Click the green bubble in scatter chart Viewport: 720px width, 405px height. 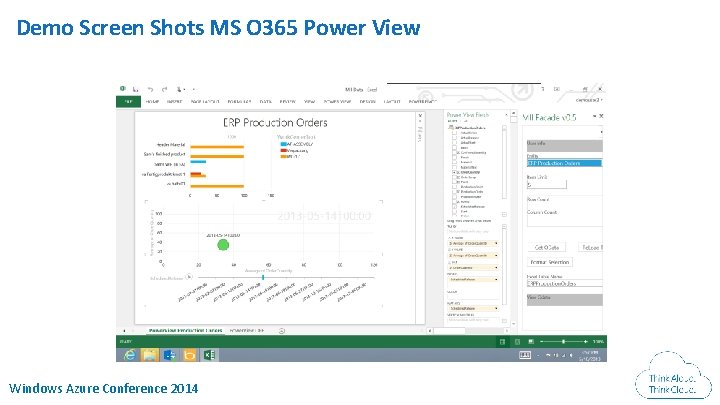(223, 245)
